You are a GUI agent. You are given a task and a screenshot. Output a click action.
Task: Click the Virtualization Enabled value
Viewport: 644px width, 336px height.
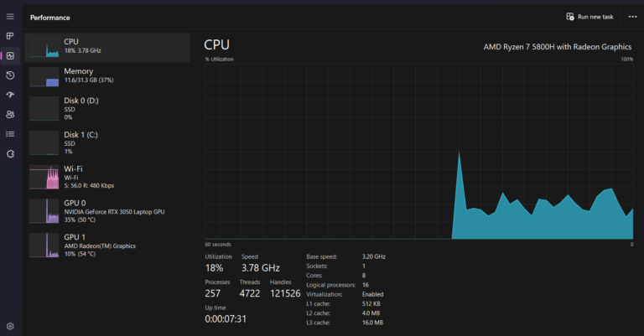(372, 294)
